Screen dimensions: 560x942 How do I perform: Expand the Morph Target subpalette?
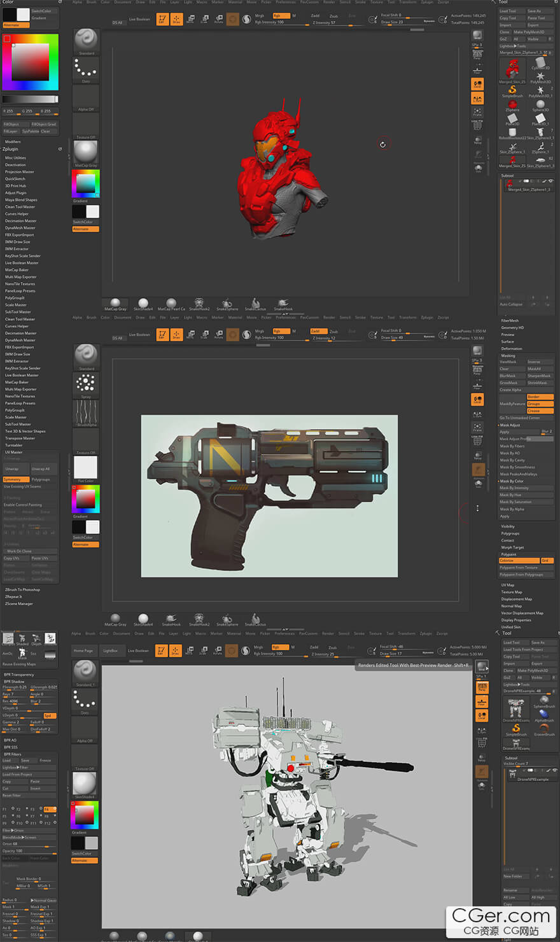point(512,547)
